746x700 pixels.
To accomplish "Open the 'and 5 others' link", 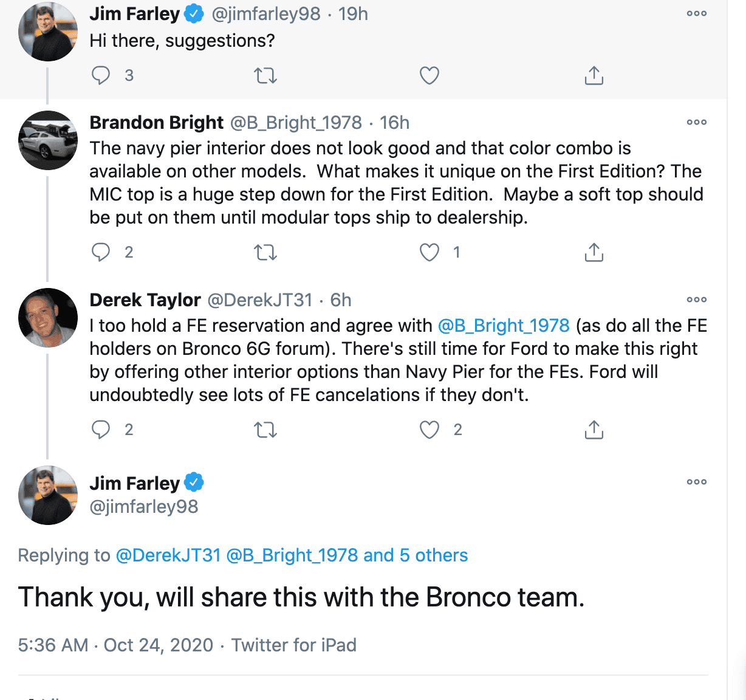I will pyautogui.click(x=416, y=555).
